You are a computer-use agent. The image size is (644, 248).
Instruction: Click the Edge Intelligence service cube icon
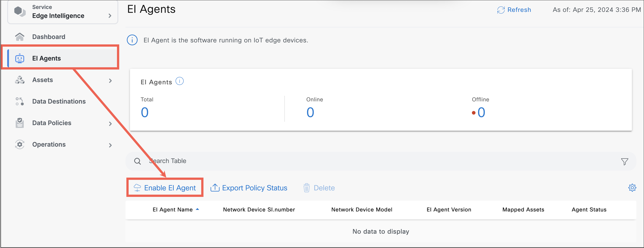point(20,11)
